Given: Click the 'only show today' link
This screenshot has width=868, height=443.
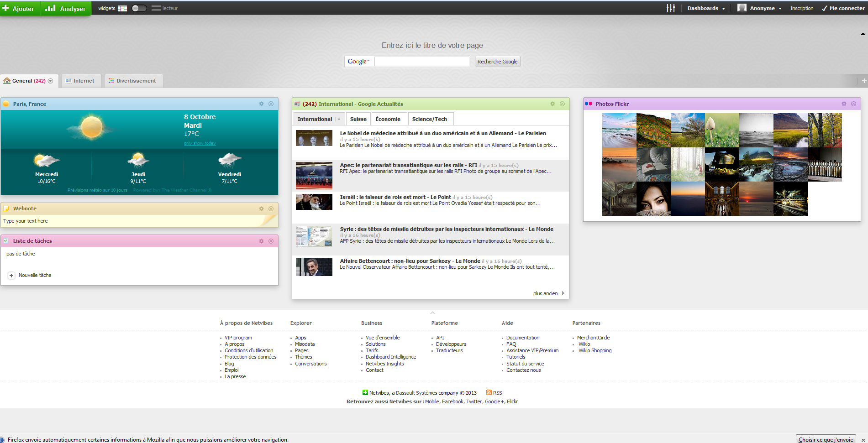Looking at the screenshot, I should [200, 143].
